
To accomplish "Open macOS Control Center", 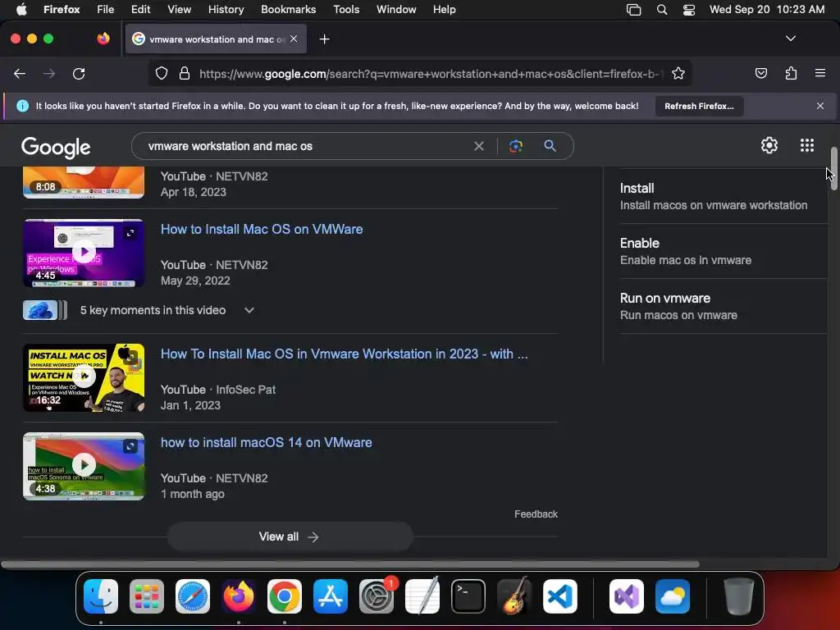I will click(689, 10).
